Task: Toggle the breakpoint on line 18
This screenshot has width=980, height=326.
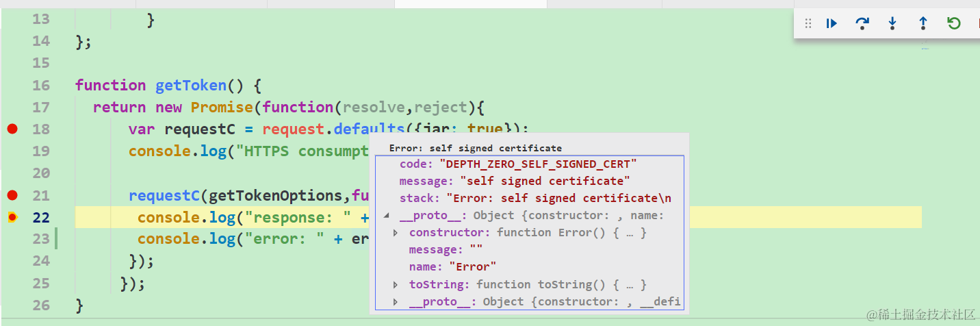Action: tap(12, 129)
